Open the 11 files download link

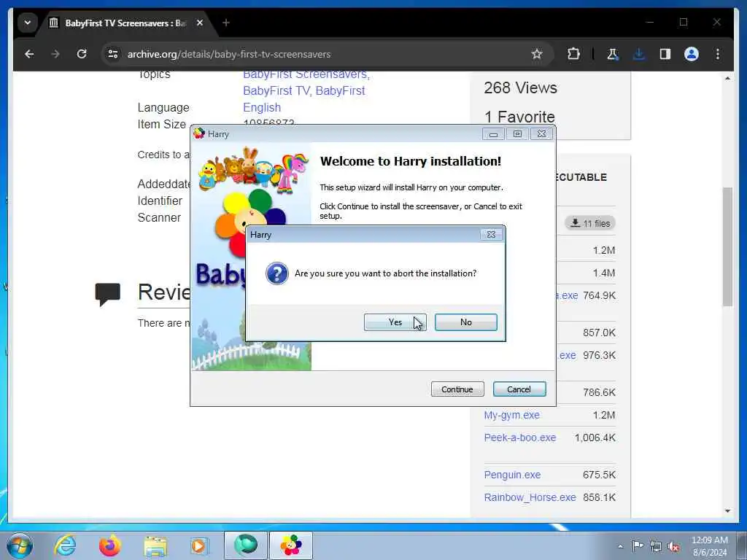[x=590, y=223]
